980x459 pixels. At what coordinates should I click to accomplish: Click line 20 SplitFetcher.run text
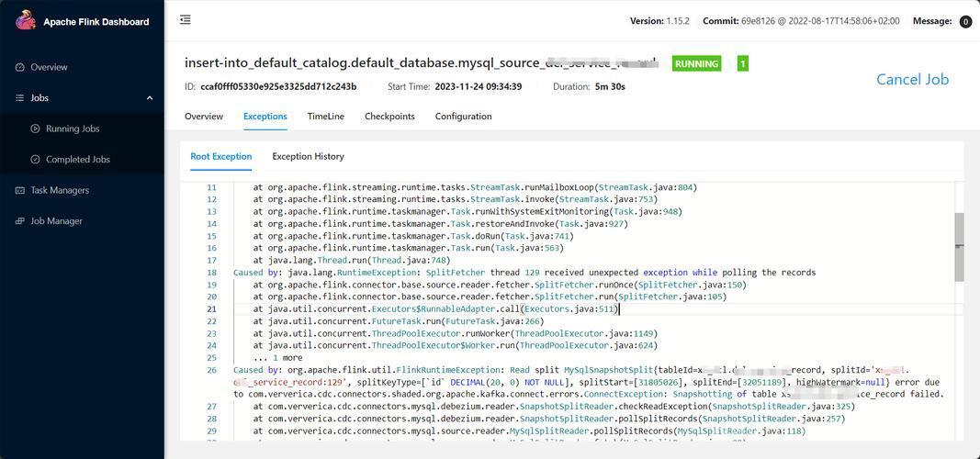pyautogui.click(x=490, y=297)
